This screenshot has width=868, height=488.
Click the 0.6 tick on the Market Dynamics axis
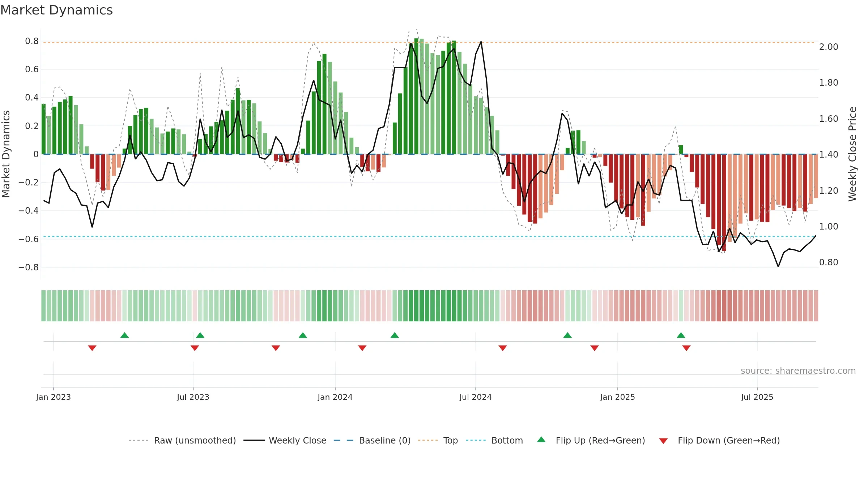[32, 69]
